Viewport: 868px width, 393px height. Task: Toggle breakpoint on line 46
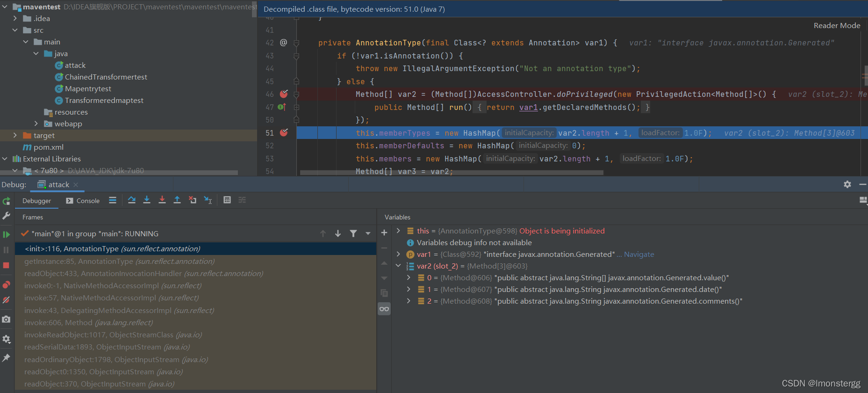(284, 94)
